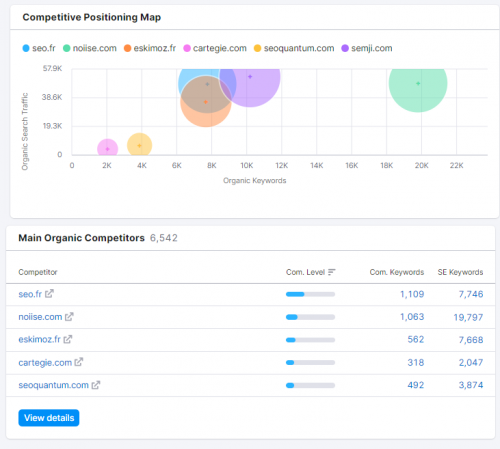Open the eskimoz.fr competitor link
The height and width of the screenshot is (449, 500).
39,339
